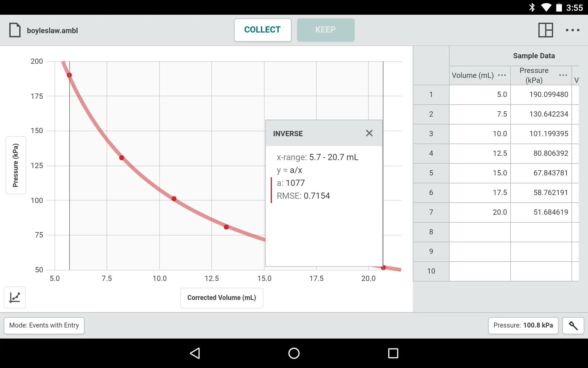
Task: Change the Corrected Volume x-axis label
Action: pyautogui.click(x=221, y=298)
